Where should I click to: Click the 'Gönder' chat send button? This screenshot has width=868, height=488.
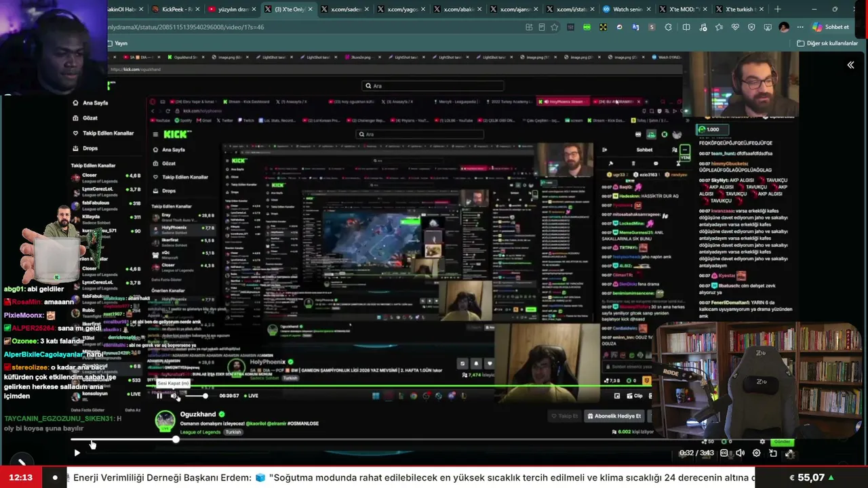tap(783, 442)
